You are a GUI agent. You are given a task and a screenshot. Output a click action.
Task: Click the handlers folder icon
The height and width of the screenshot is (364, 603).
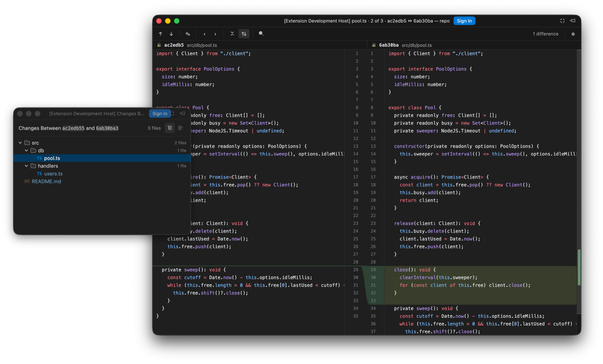33,166
